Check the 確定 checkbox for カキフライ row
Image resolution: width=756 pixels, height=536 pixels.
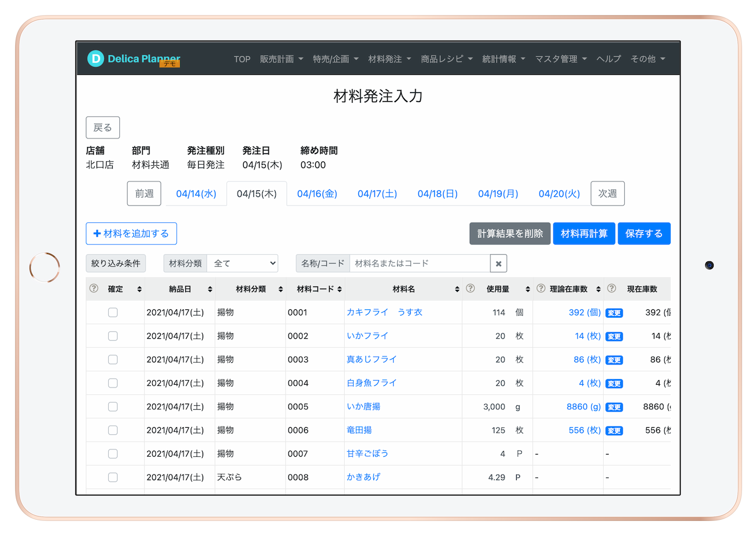click(x=113, y=312)
